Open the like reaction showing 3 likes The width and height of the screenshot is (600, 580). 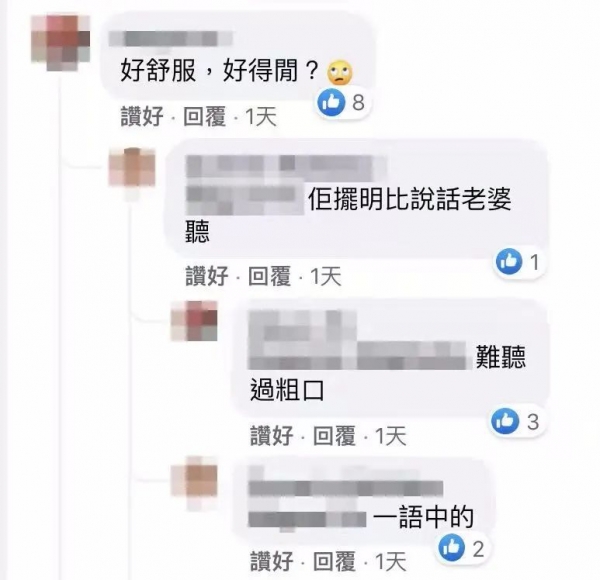tap(505, 421)
